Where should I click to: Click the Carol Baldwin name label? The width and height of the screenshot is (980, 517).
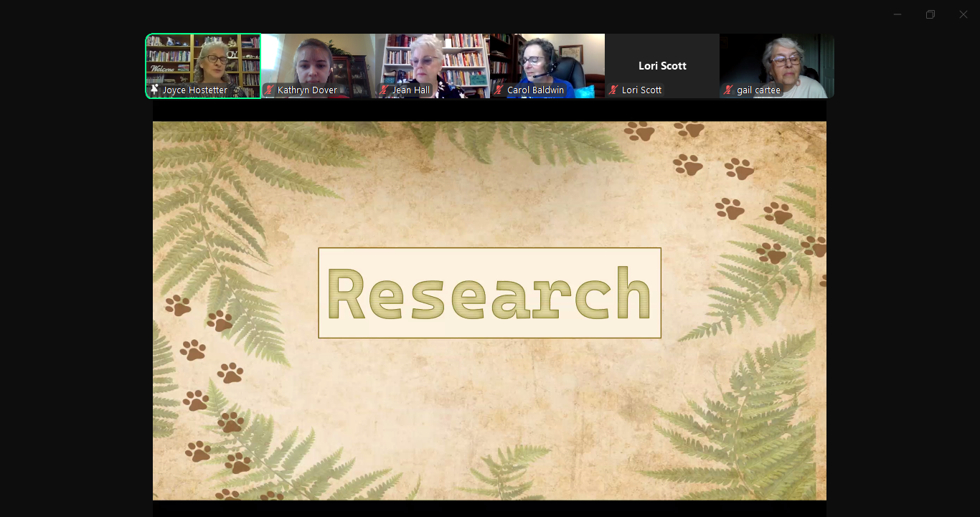[535, 90]
